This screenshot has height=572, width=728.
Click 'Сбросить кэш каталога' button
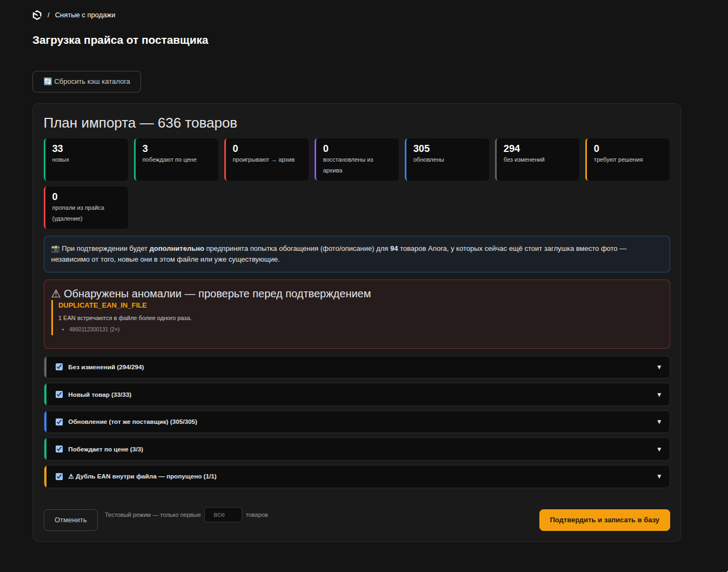tap(86, 82)
